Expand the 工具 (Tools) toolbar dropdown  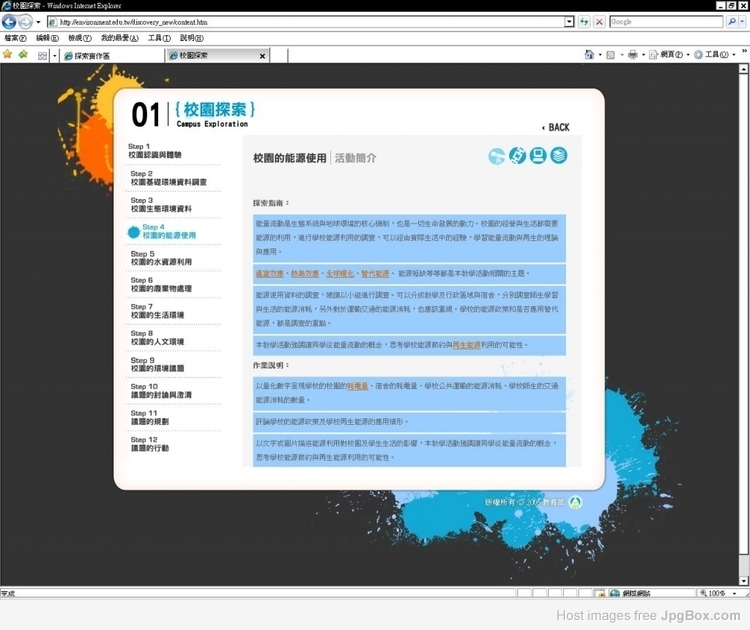735,55
